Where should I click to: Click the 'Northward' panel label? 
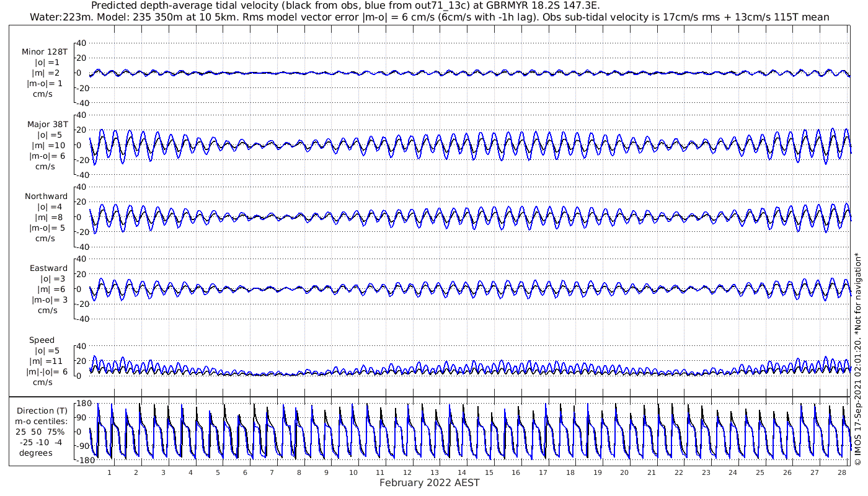[x=46, y=196]
